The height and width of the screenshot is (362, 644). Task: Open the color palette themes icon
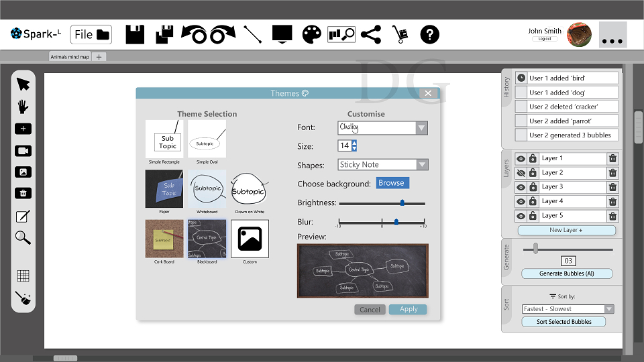click(312, 34)
